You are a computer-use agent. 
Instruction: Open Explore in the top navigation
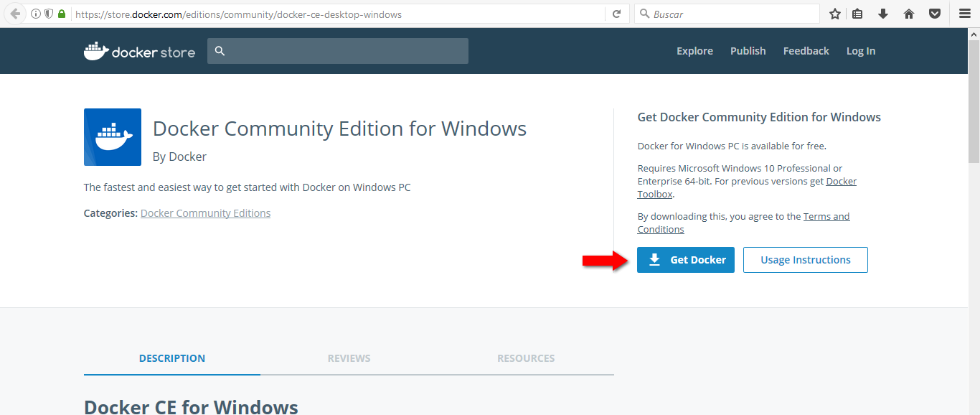[x=694, y=51]
